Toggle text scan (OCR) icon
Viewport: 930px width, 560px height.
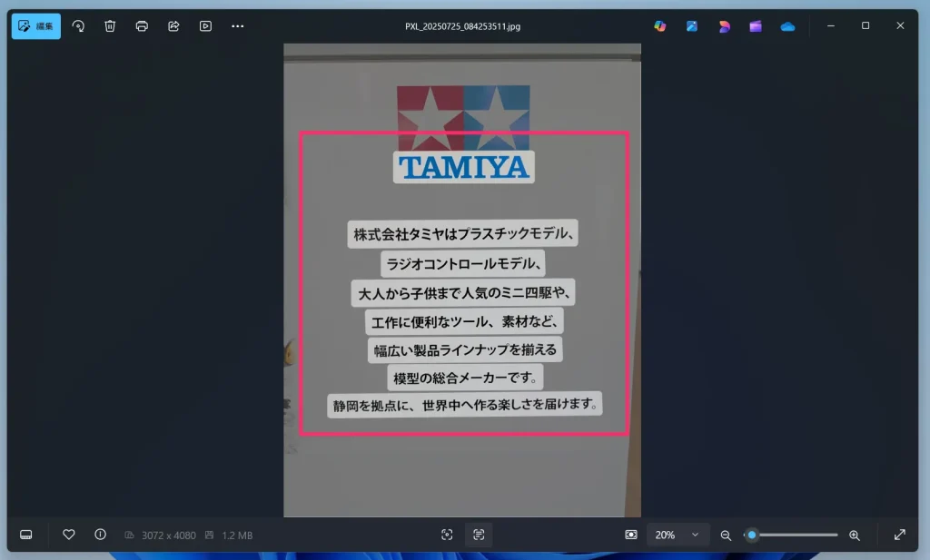coord(479,535)
